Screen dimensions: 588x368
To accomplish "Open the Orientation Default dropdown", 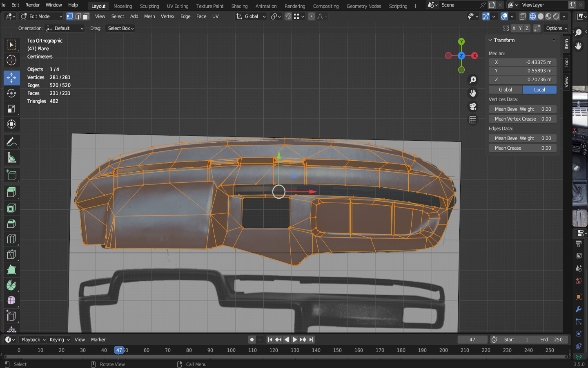I will (x=65, y=28).
